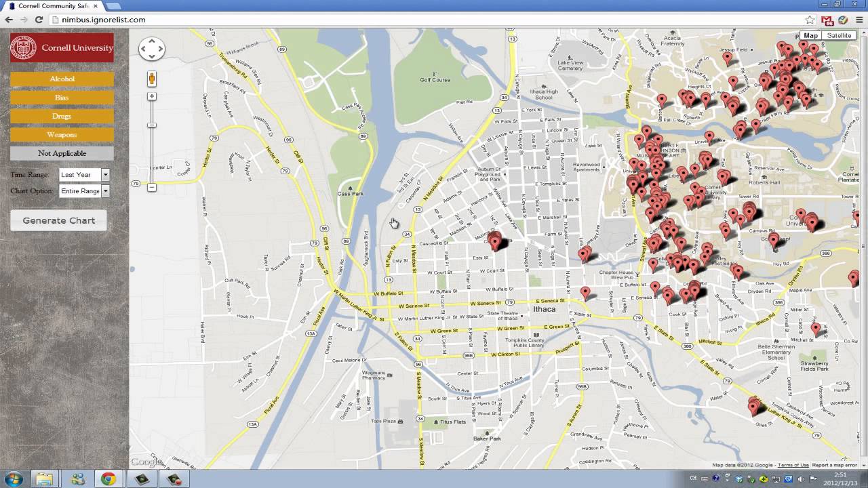Bookmark page with the star icon
868x488 pixels.
[x=810, y=20]
